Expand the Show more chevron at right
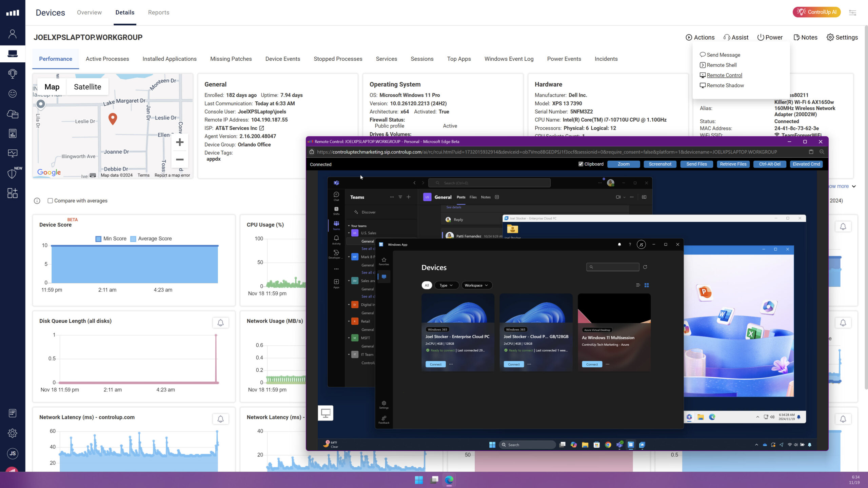Screen dimensions: 868x488 pyautogui.click(x=854, y=186)
